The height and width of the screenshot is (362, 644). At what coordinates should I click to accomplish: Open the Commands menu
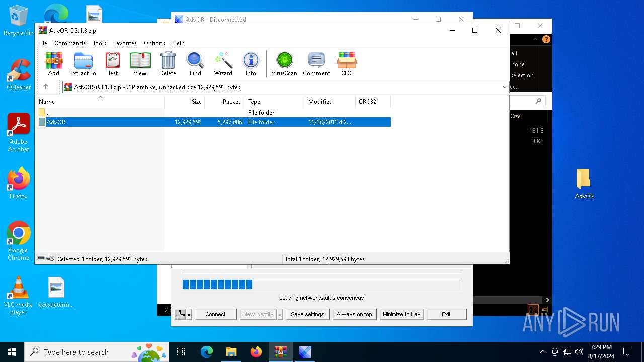(x=70, y=43)
